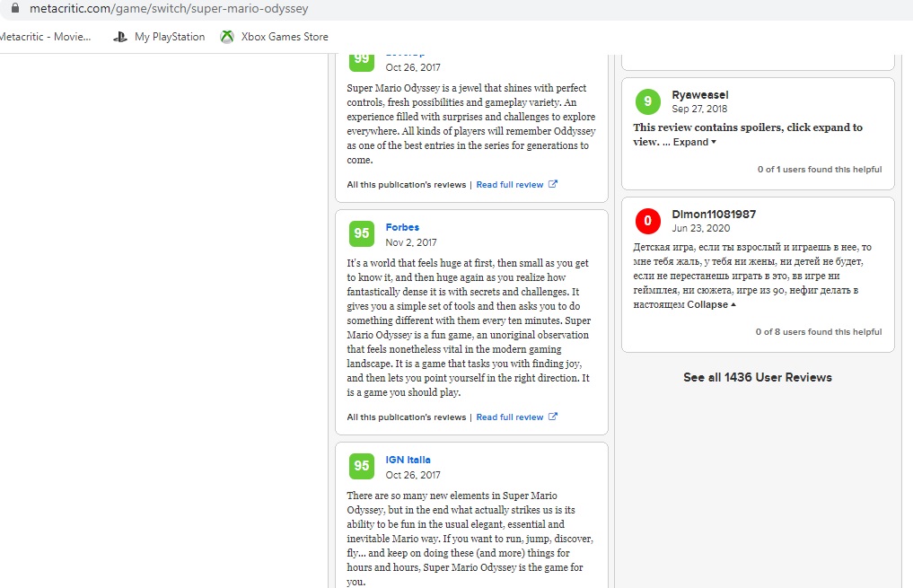The height and width of the screenshot is (588, 913).
Task: Click external link icon beside Forbes full review
Action: point(553,417)
